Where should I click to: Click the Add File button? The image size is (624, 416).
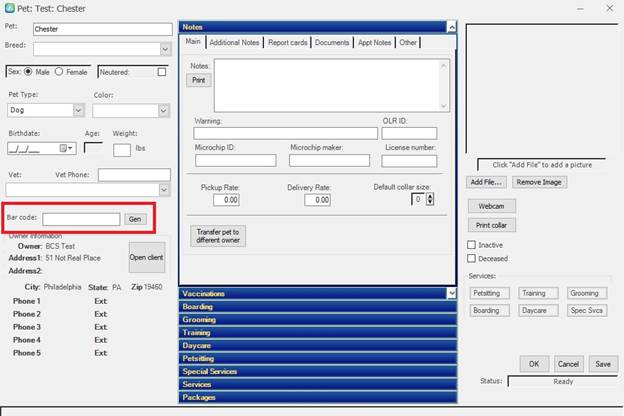pyautogui.click(x=487, y=182)
